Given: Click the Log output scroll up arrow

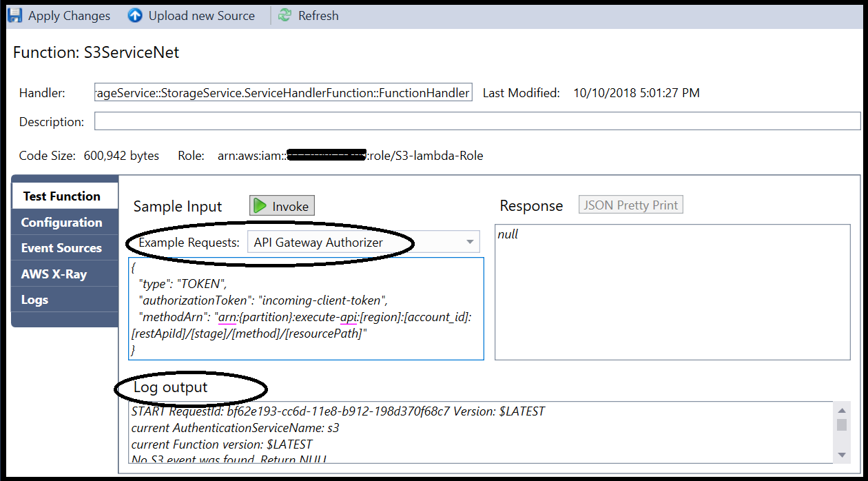Looking at the screenshot, I should pyautogui.click(x=842, y=409).
